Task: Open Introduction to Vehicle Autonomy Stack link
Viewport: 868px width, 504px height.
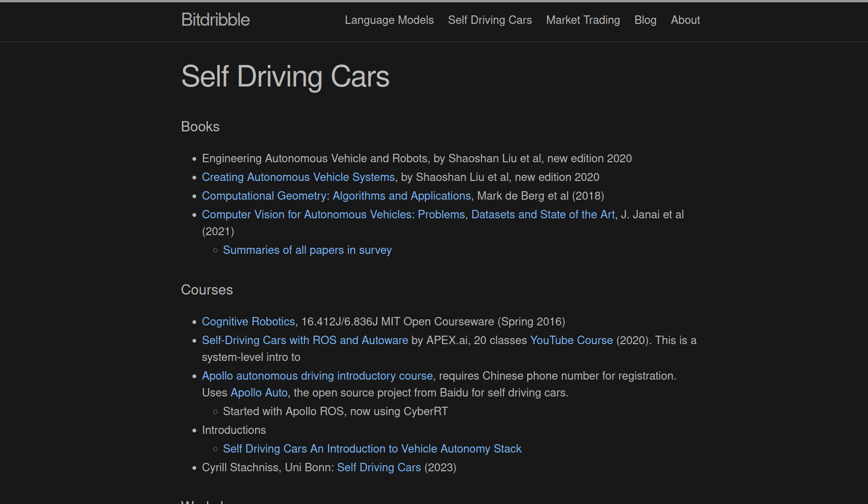Action: pyautogui.click(x=372, y=449)
